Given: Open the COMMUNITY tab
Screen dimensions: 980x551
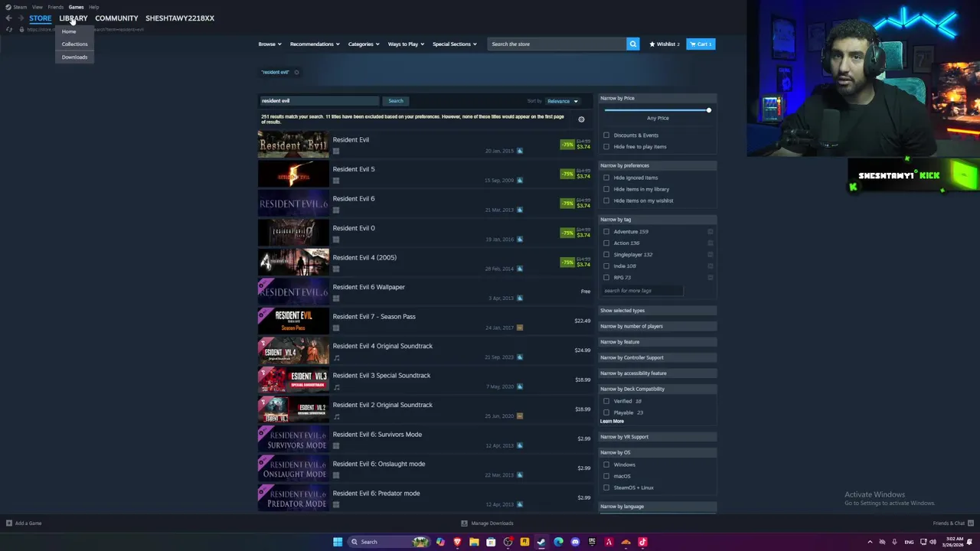Looking at the screenshot, I should coord(116,18).
